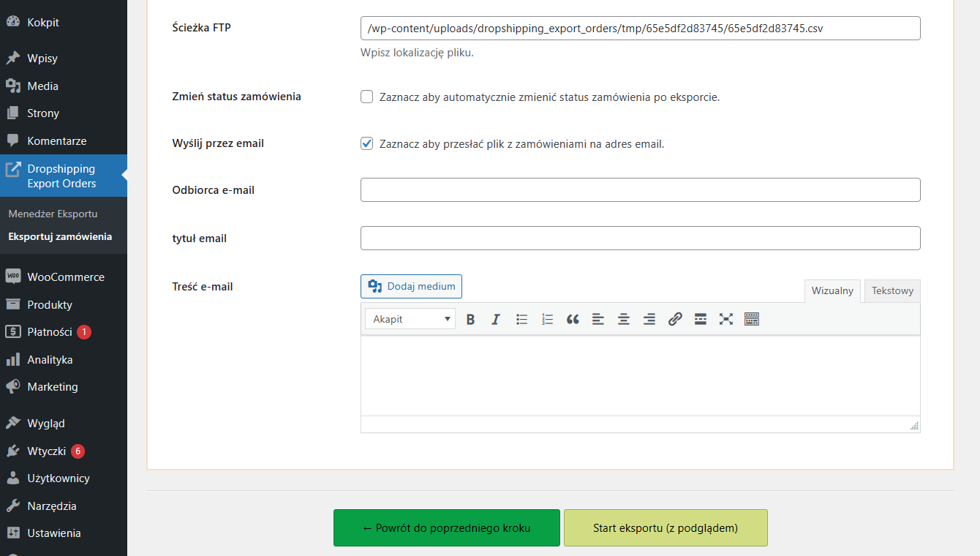Image resolution: width=980 pixels, height=556 pixels.
Task: Enable fullscreen distraction-free mode icon
Action: tap(726, 319)
